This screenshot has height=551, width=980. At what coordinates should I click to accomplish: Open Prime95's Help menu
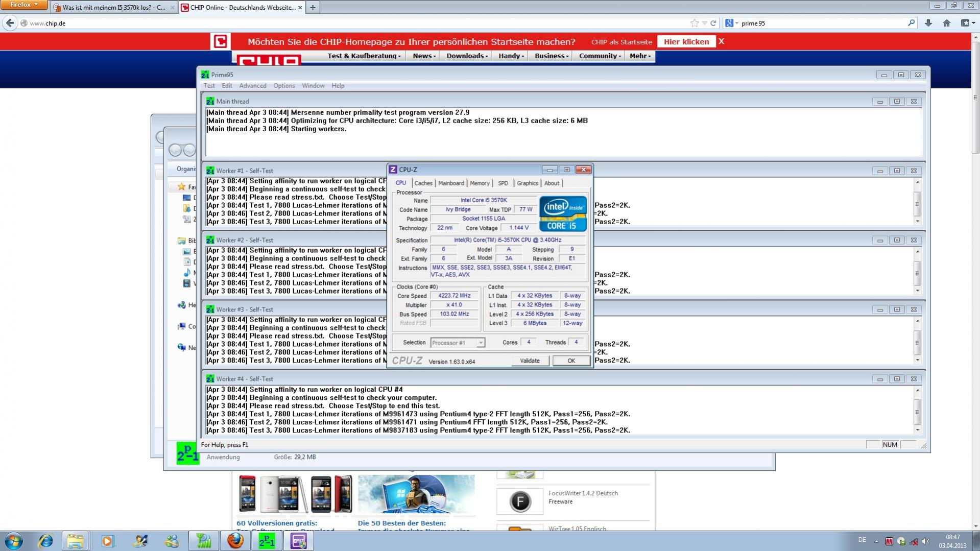(338, 86)
